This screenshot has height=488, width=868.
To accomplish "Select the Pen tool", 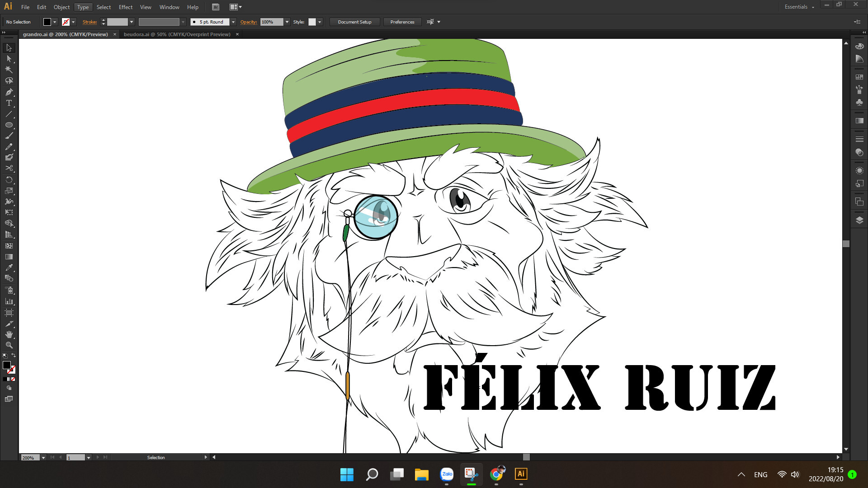I will click(9, 92).
